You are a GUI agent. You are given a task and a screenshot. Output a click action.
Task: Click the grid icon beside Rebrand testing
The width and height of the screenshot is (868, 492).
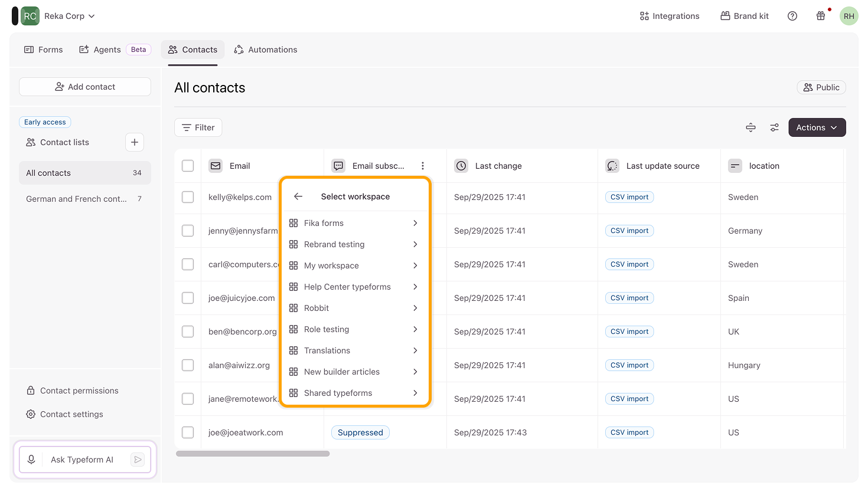tap(293, 244)
